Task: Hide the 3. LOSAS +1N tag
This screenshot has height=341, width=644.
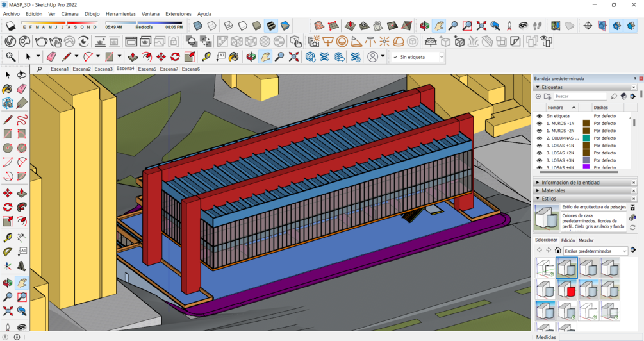Action: click(x=540, y=146)
